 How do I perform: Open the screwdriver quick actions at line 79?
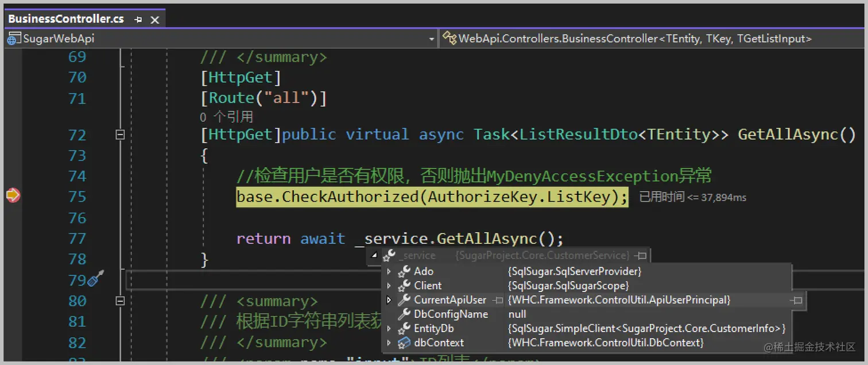(x=96, y=278)
